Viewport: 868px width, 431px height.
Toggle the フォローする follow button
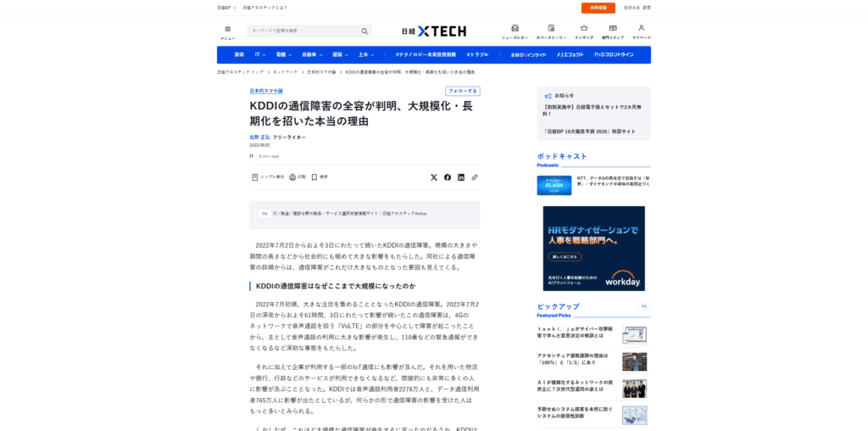(x=463, y=91)
